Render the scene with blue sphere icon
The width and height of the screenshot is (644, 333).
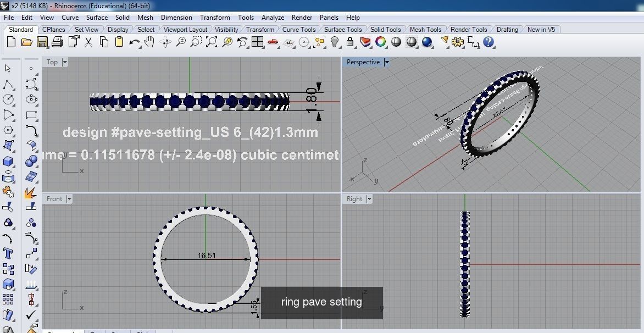click(x=427, y=42)
